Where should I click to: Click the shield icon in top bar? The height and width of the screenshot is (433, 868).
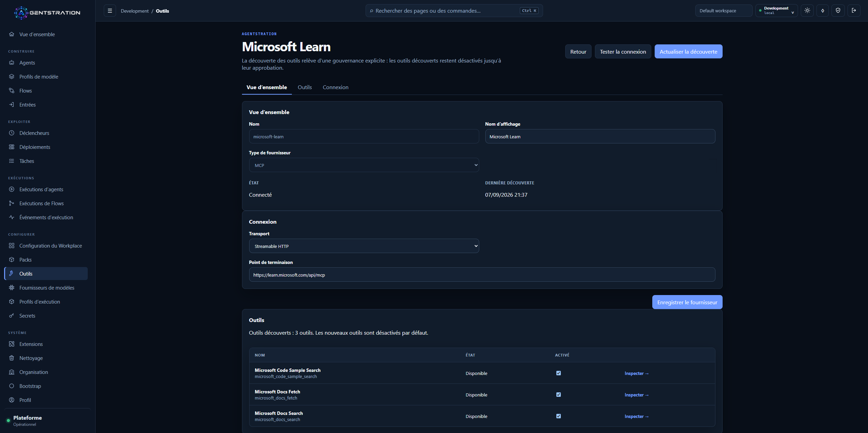coord(838,11)
